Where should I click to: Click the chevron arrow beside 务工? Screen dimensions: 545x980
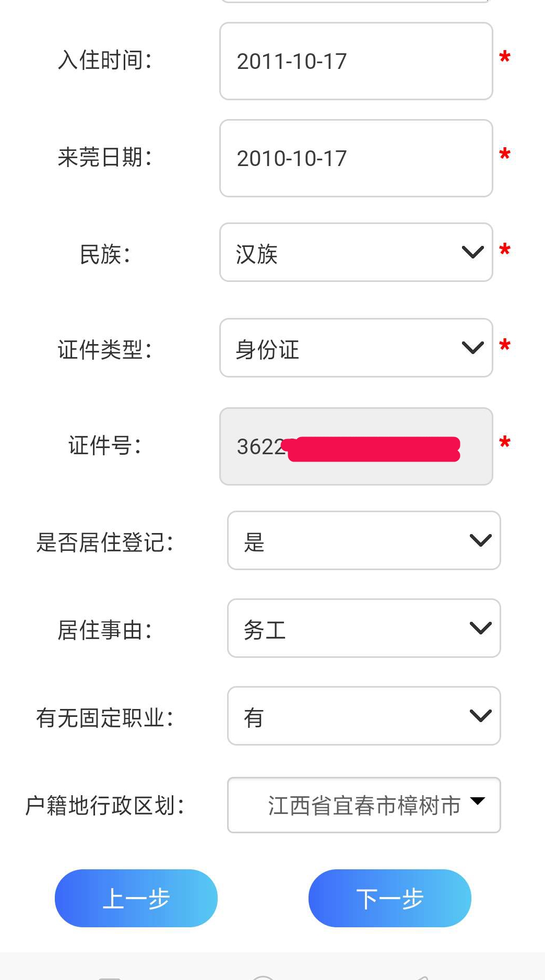481,628
